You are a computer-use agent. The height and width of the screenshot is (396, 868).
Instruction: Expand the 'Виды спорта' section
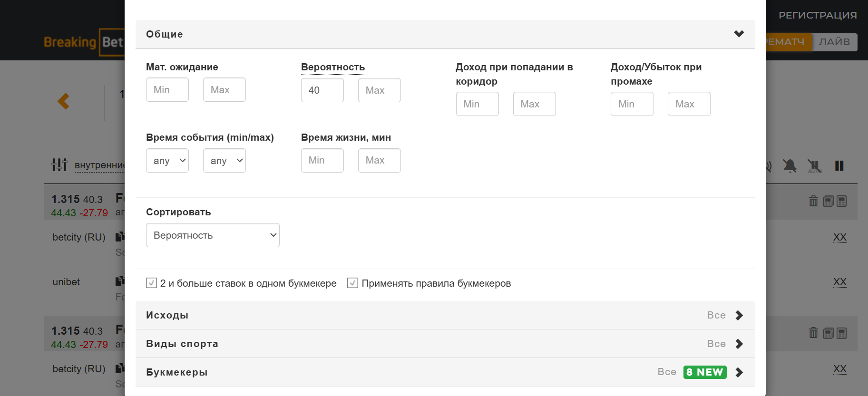(x=739, y=344)
